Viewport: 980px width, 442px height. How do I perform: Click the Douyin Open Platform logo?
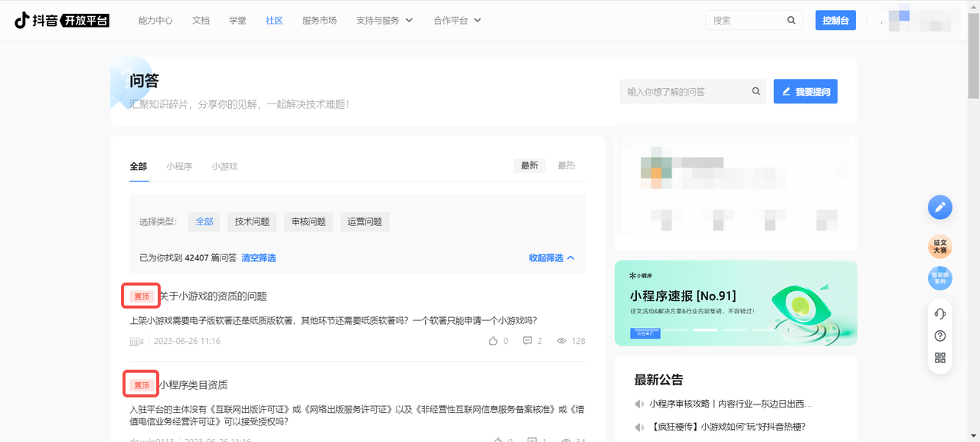(62, 20)
